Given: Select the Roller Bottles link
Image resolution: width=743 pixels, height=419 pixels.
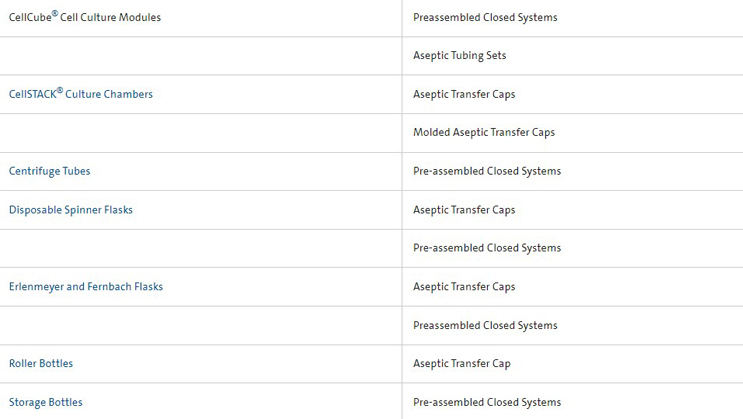Looking at the screenshot, I should tap(41, 364).
